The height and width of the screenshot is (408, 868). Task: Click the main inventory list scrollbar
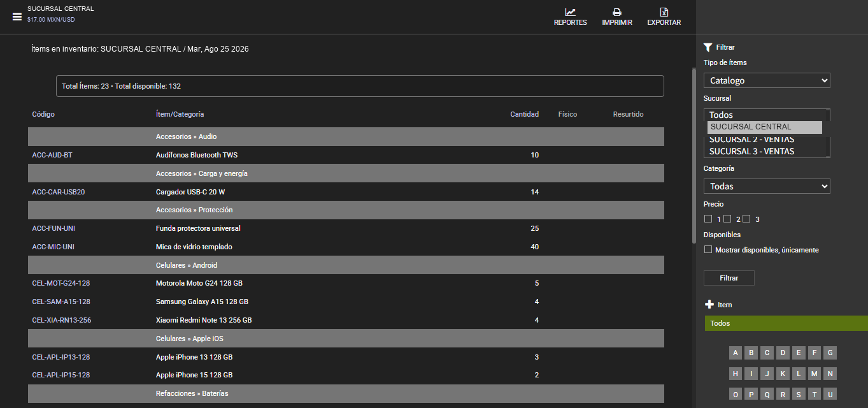[694, 155]
